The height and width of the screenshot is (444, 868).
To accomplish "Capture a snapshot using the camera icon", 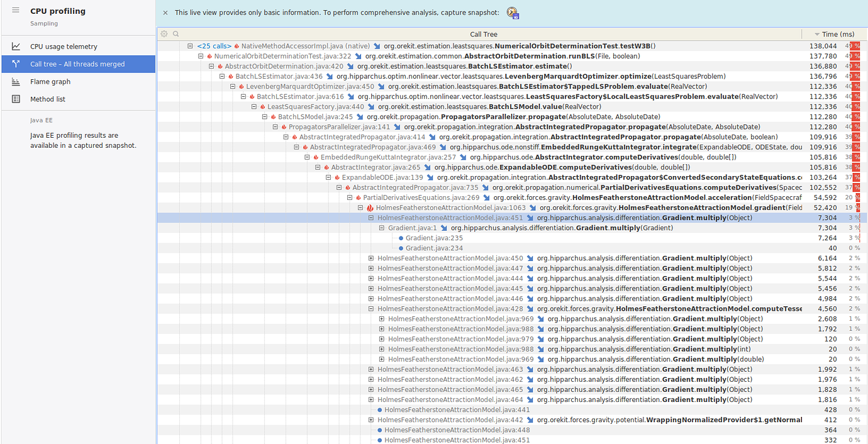I will [x=512, y=13].
